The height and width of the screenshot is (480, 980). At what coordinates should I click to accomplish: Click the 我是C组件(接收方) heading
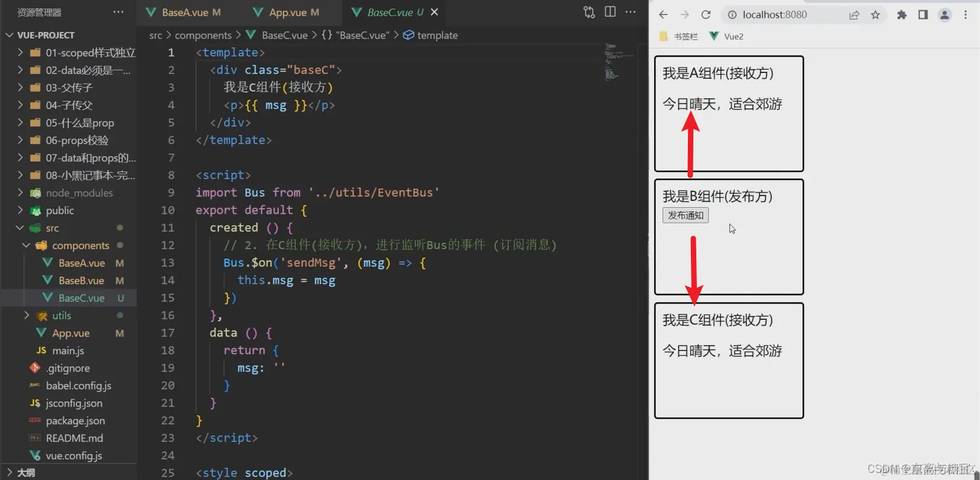718,320
